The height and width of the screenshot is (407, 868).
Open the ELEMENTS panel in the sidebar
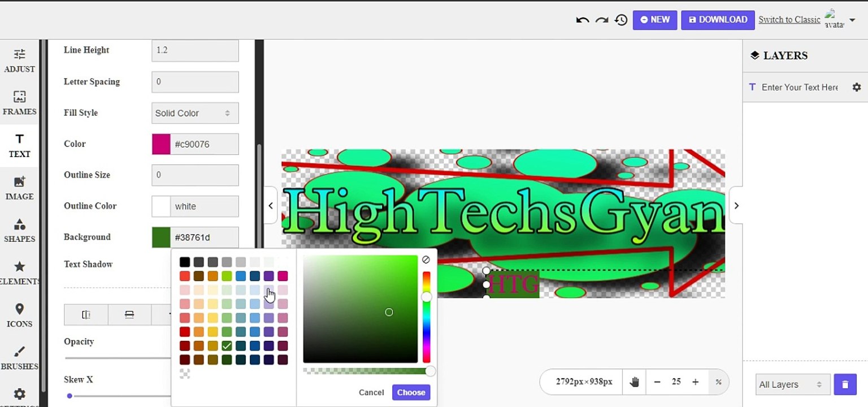(20, 272)
